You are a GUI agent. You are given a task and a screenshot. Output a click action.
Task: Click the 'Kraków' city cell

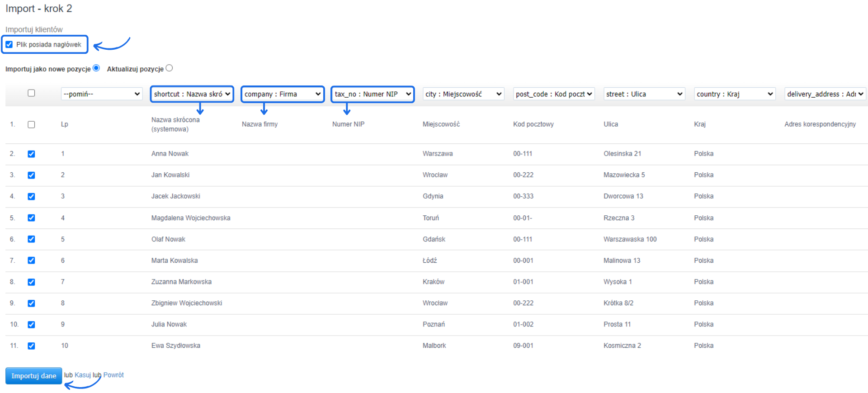(x=434, y=282)
